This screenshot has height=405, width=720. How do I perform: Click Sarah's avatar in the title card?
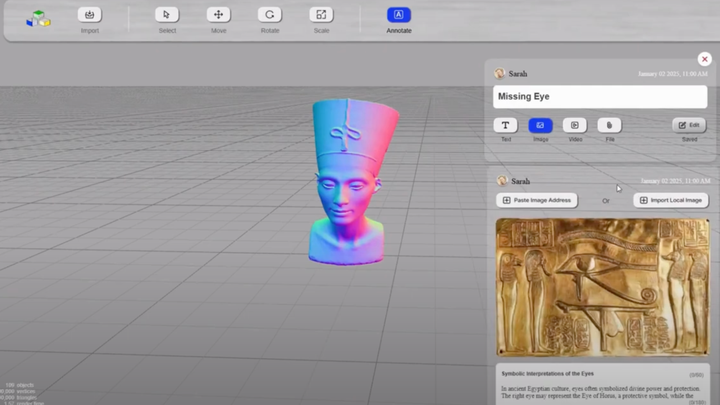(500, 74)
